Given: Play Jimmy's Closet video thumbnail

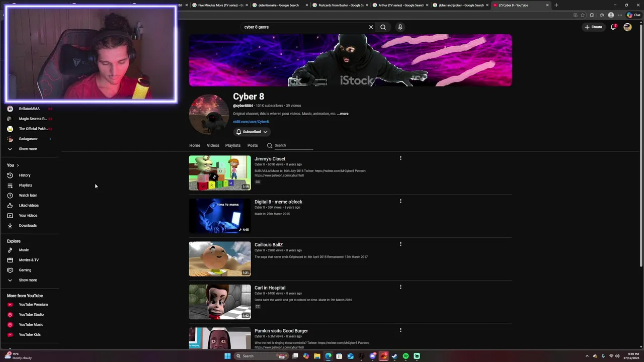Looking at the screenshot, I should click(x=220, y=173).
